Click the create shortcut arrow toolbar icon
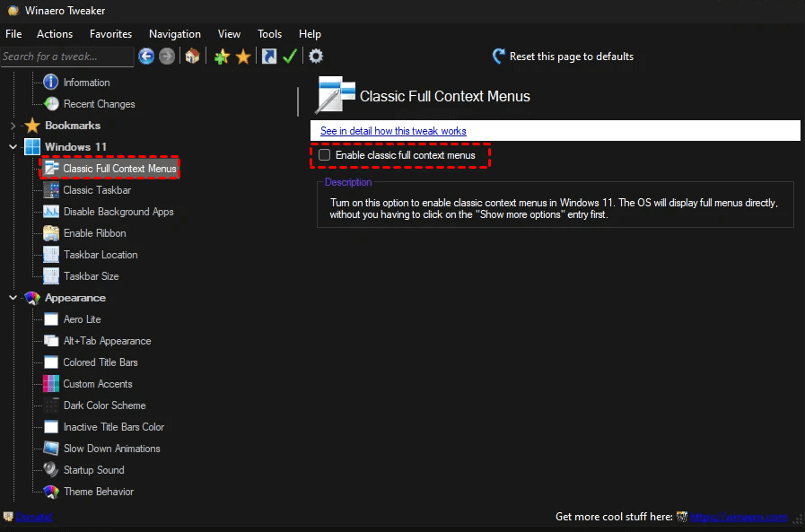This screenshot has height=532, width=805. [x=269, y=56]
